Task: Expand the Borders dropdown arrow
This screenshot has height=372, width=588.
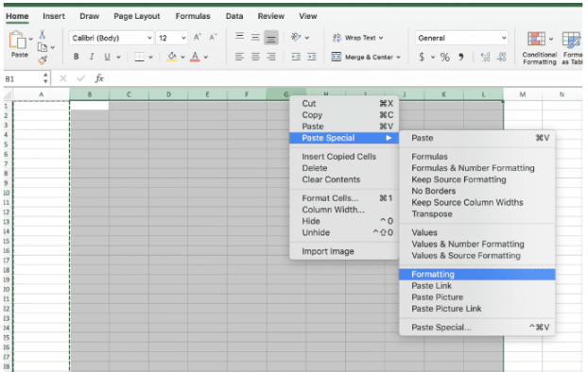Action: click(x=150, y=58)
